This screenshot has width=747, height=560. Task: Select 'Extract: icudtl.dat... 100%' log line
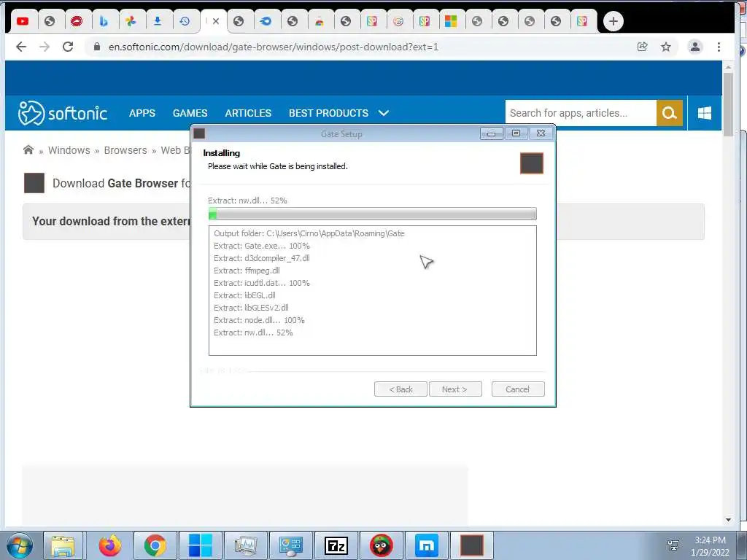[x=262, y=283]
